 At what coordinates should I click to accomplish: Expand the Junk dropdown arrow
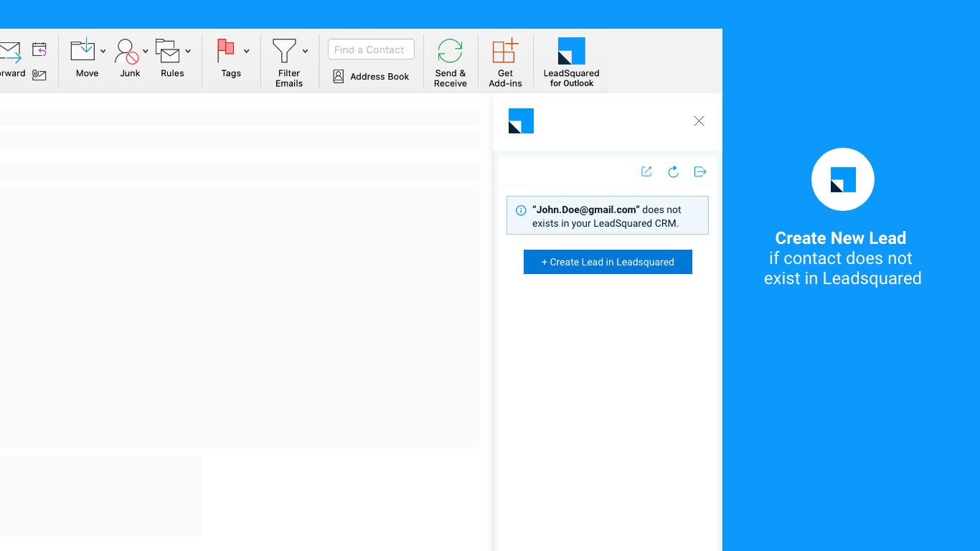146,51
